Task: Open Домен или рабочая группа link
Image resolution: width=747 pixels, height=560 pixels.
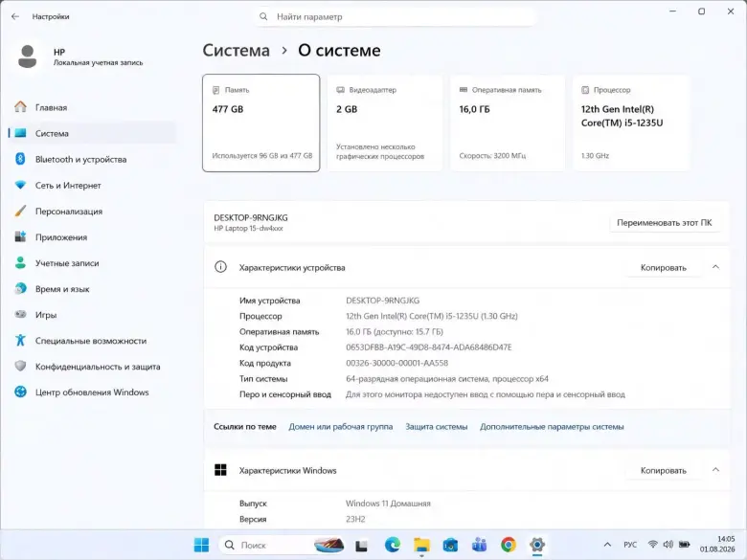Action: coord(341,427)
